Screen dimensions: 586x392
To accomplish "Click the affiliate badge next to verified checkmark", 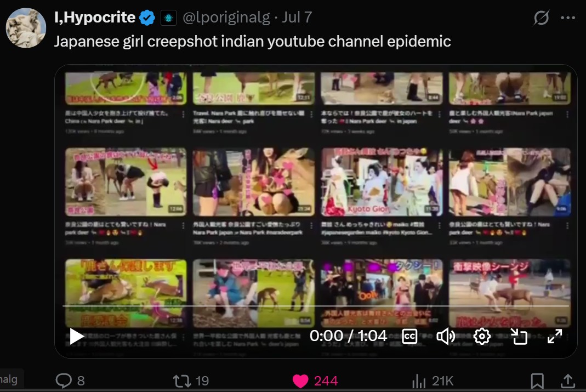I will 168,18.
